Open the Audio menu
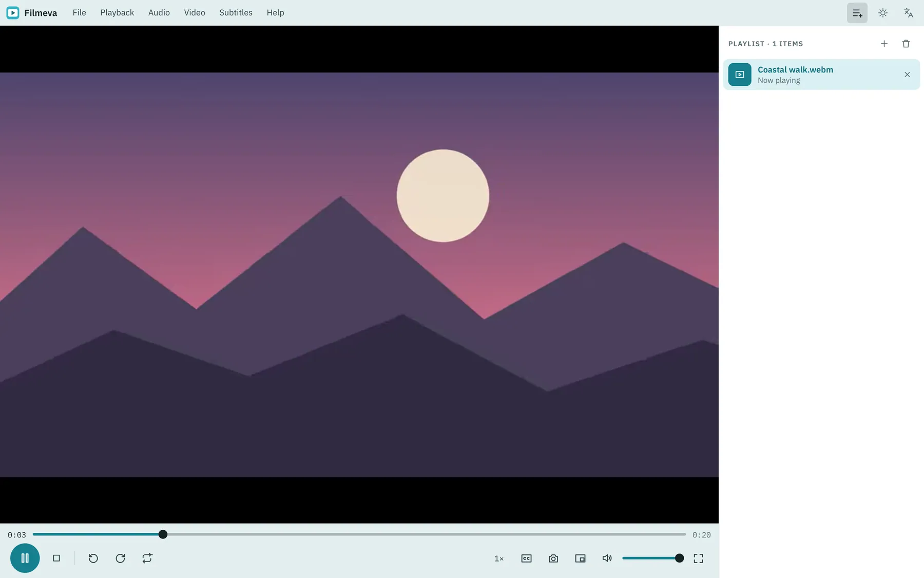The width and height of the screenshot is (924, 578). click(159, 12)
